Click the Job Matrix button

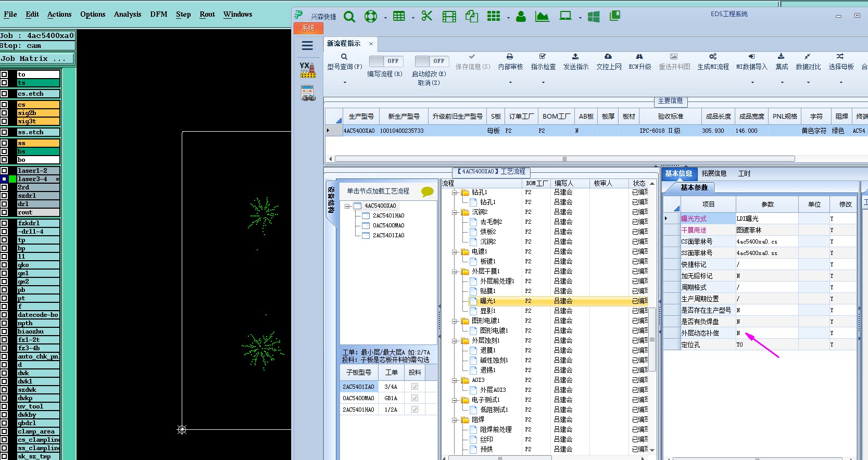37,59
